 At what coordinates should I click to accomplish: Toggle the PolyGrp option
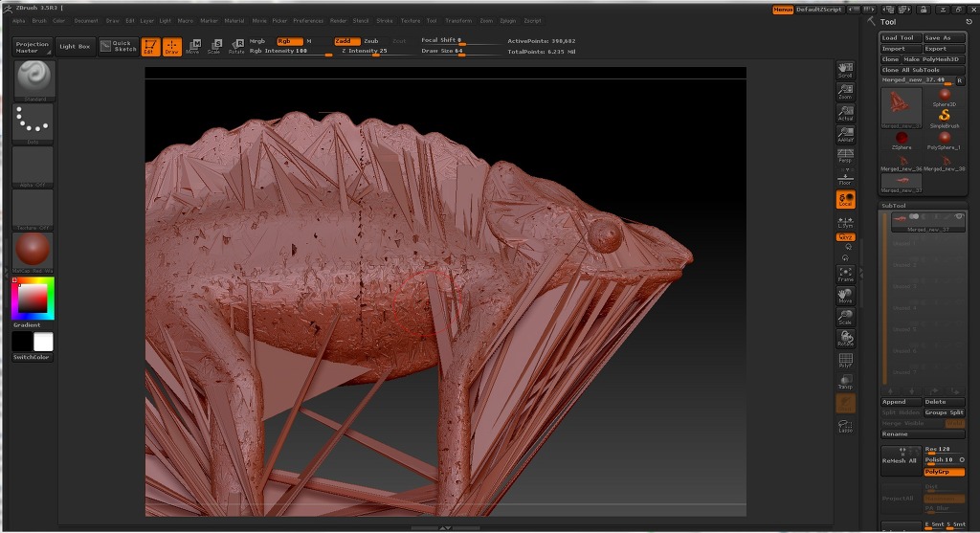944,472
